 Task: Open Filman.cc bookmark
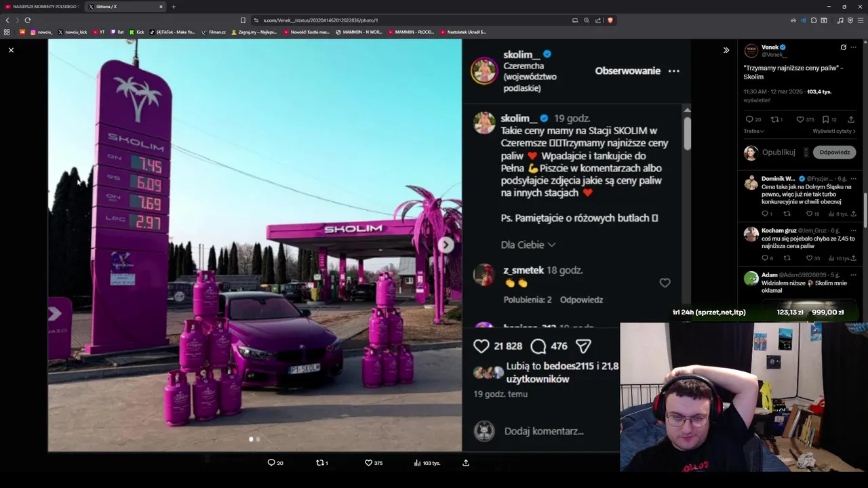pyautogui.click(x=213, y=32)
